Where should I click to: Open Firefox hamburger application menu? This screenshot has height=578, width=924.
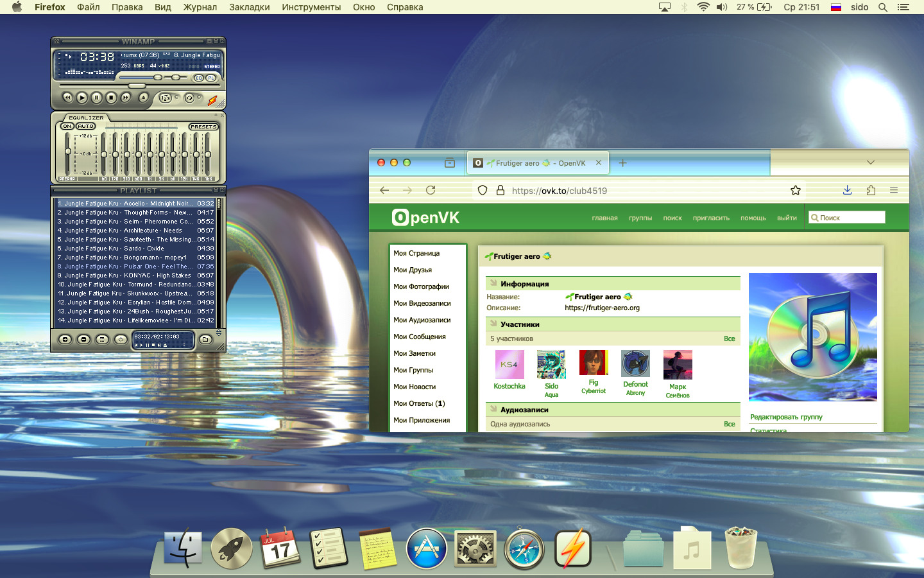893,190
